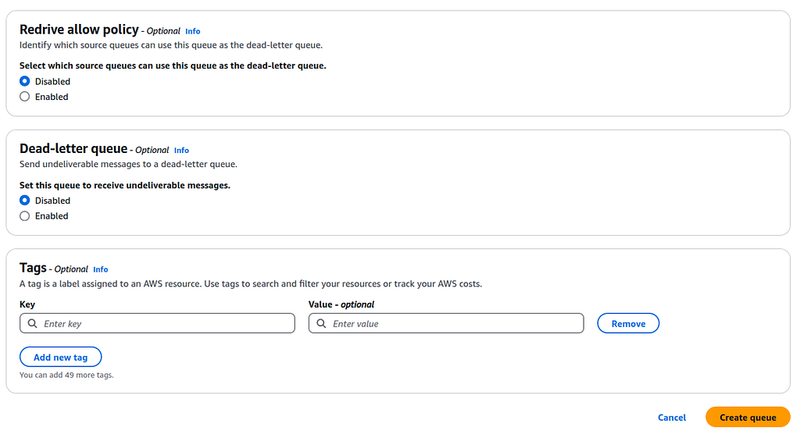The image size is (800, 434).
Task: Click 'You can add 49 more tags' text
Action: tap(66, 375)
